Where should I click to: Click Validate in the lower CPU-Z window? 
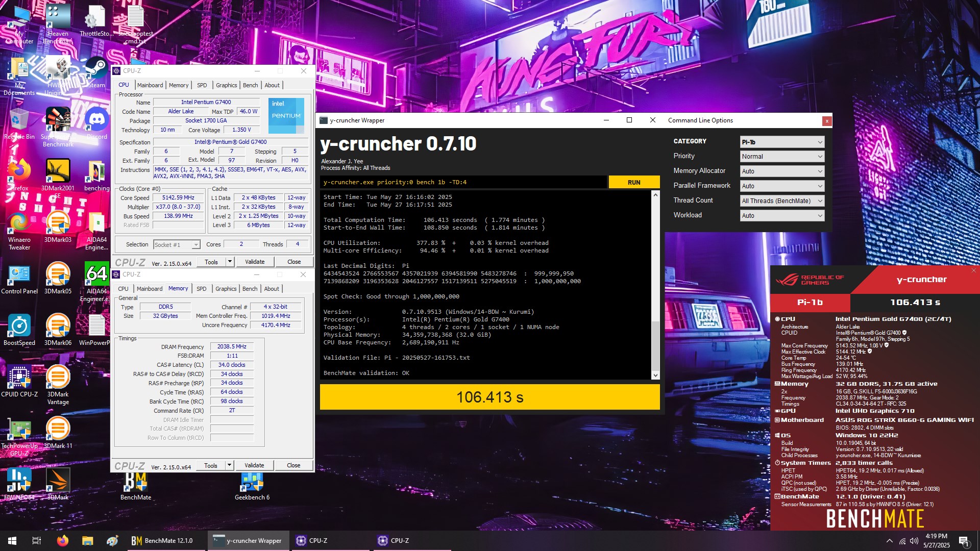(254, 465)
